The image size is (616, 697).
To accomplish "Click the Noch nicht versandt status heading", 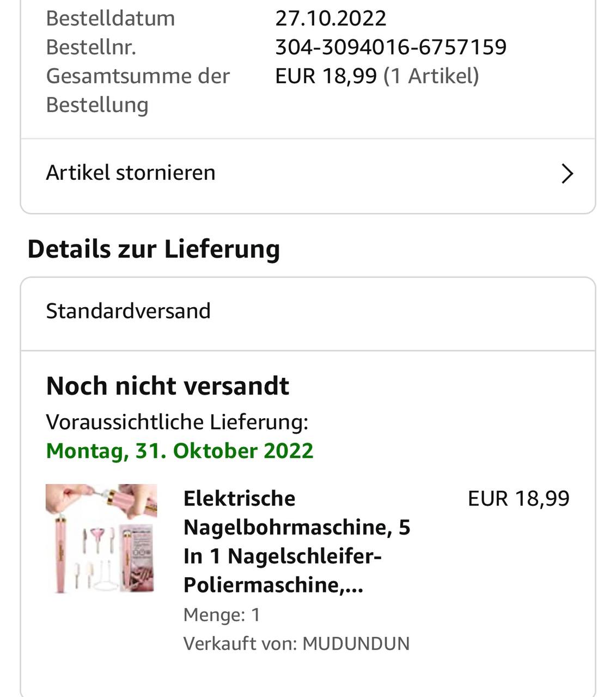I will [x=168, y=386].
